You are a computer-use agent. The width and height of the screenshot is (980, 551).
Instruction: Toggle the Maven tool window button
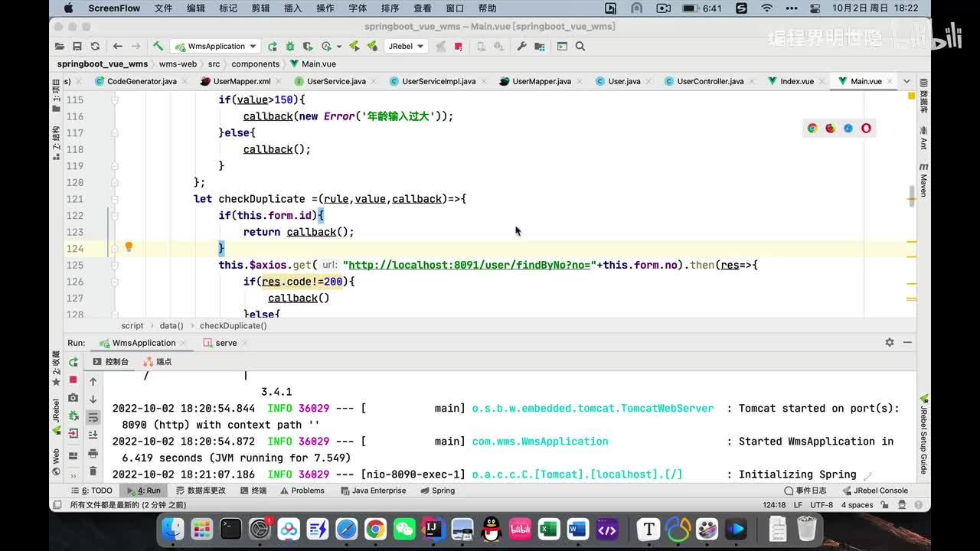(x=923, y=180)
